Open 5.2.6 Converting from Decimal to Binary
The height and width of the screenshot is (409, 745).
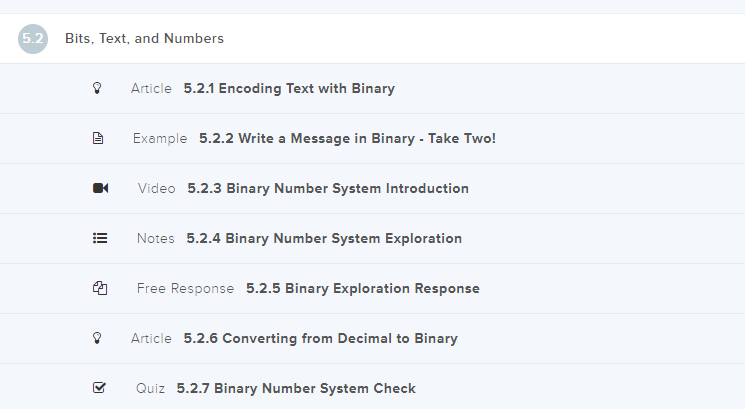(x=320, y=338)
